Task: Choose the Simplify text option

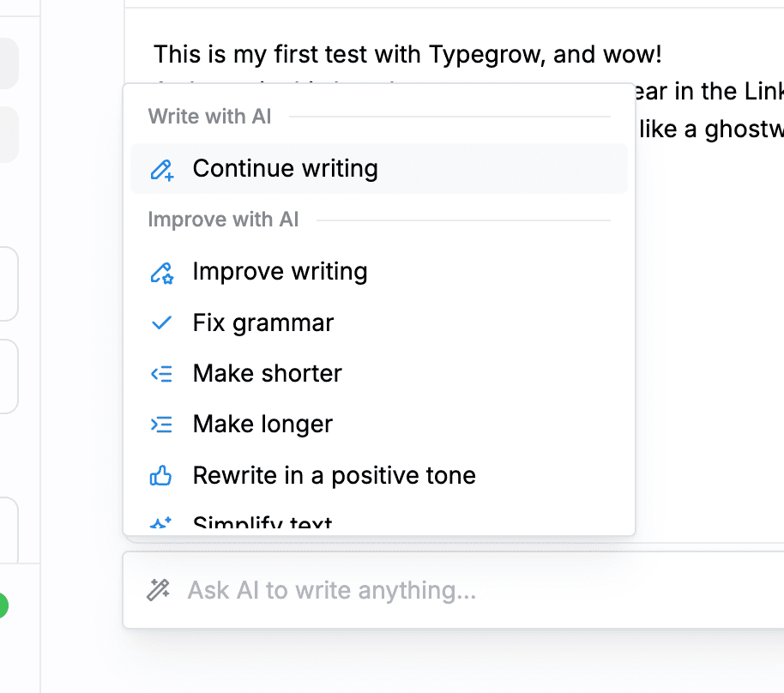Action: click(262, 524)
